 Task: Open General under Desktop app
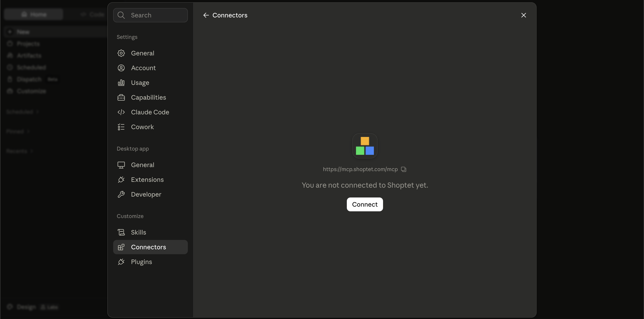point(150,165)
